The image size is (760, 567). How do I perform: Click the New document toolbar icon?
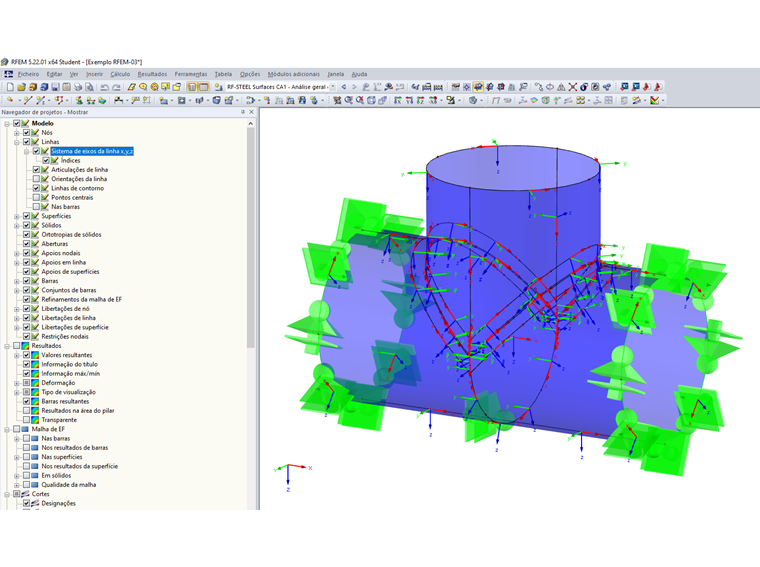(x=10, y=87)
